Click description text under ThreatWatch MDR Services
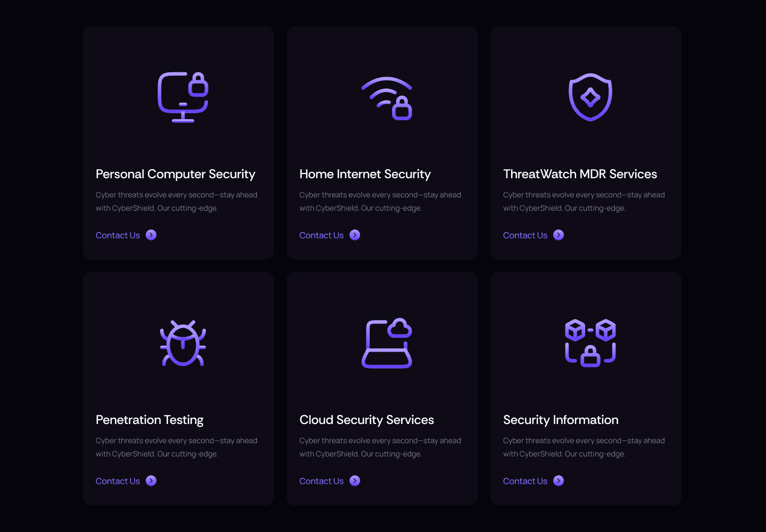766x532 pixels. [x=584, y=202]
